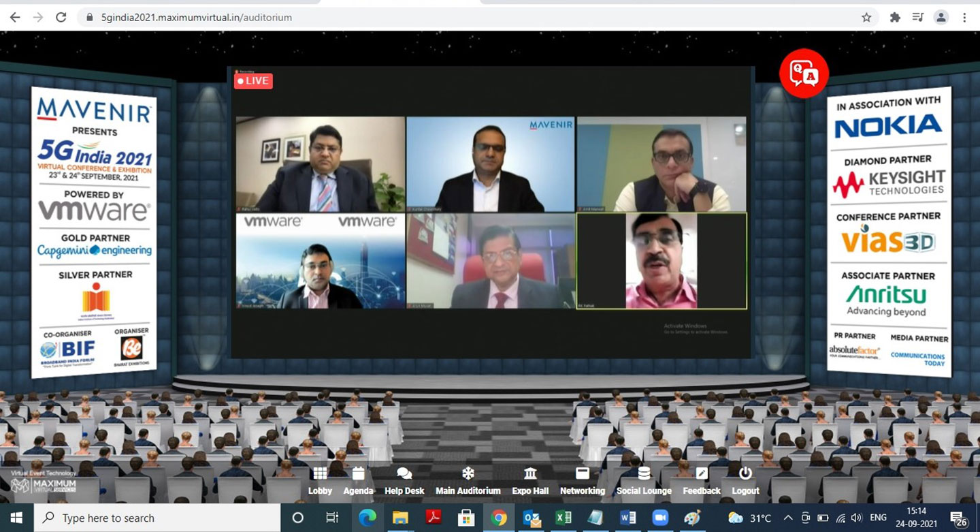This screenshot has width=980, height=532.
Task: Click the address bar URL field
Action: [x=476, y=18]
